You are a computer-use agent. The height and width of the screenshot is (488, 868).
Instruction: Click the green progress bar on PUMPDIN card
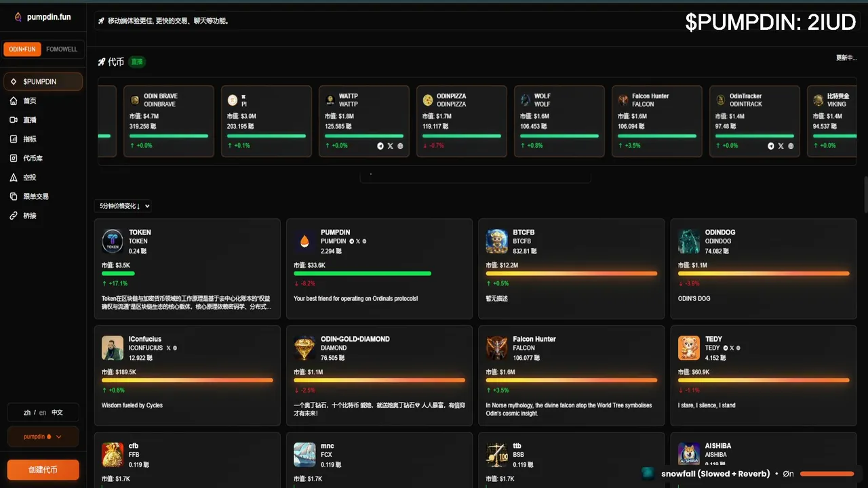(x=362, y=274)
